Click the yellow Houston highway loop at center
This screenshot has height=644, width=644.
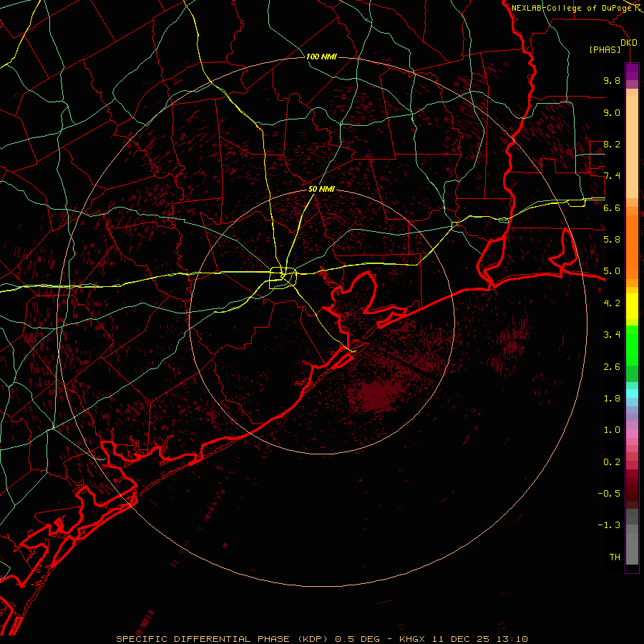[283, 278]
